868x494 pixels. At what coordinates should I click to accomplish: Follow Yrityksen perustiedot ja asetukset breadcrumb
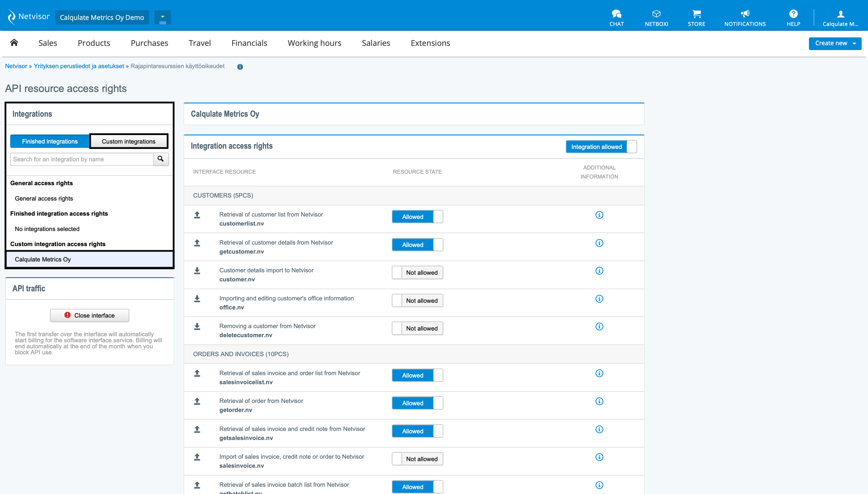79,66
